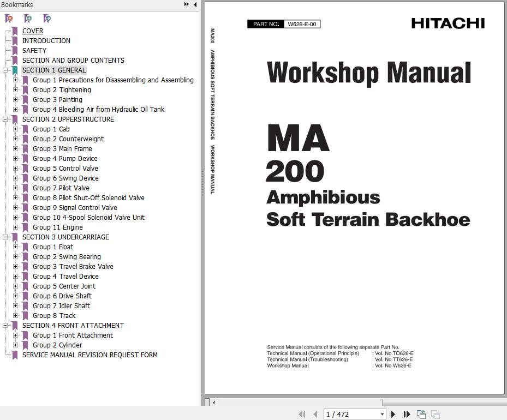Click the horizontal scrollbar thumb

444,403
